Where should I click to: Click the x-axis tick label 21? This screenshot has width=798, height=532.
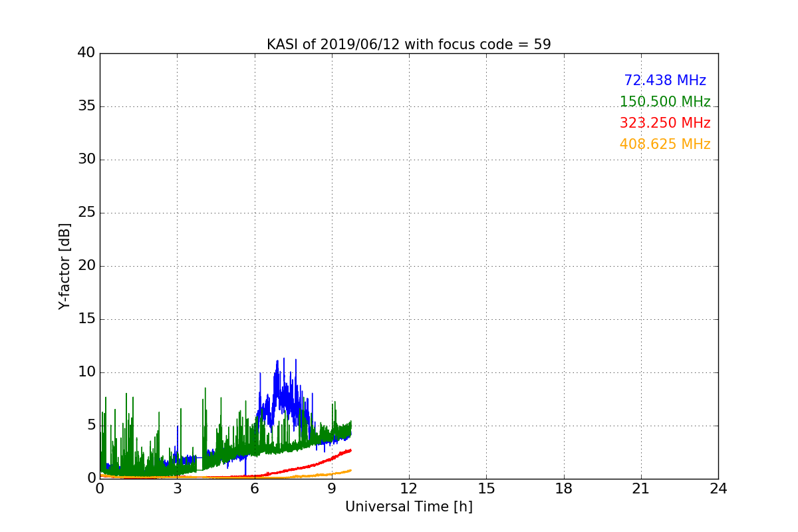(641, 489)
